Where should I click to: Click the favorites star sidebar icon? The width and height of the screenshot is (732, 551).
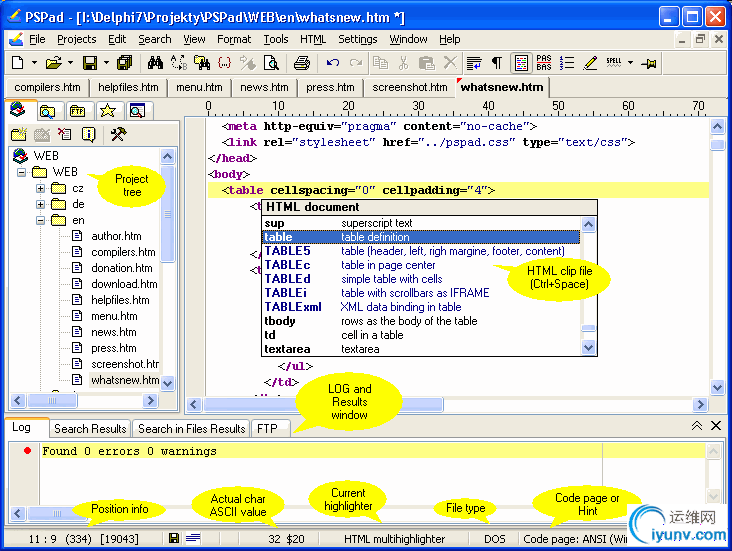tap(107, 110)
